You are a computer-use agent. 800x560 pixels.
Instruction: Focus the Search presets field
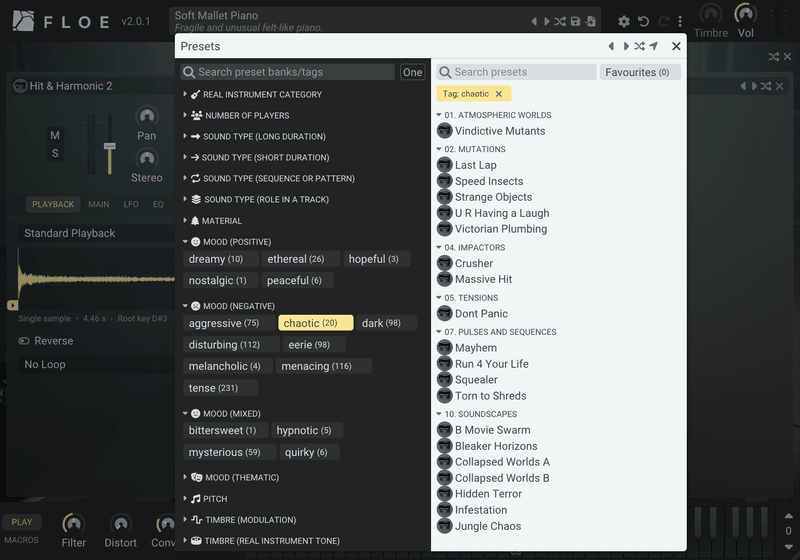pos(516,72)
